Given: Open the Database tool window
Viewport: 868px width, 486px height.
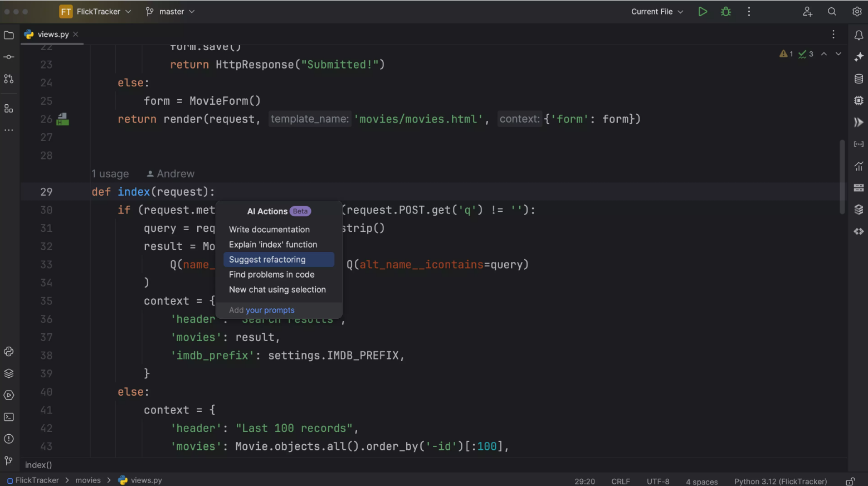Looking at the screenshot, I should coord(858,79).
